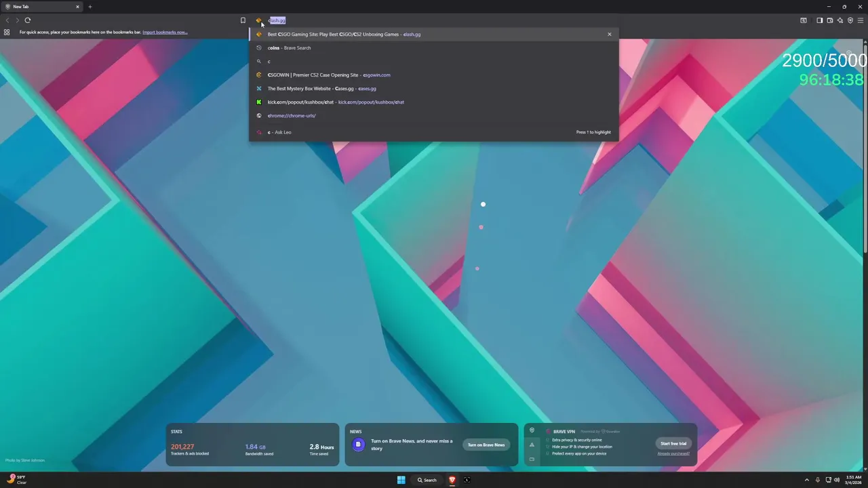The height and width of the screenshot is (488, 868).
Task: Reload the page with the refresh icon
Action: pyautogui.click(x=28, y=20)
